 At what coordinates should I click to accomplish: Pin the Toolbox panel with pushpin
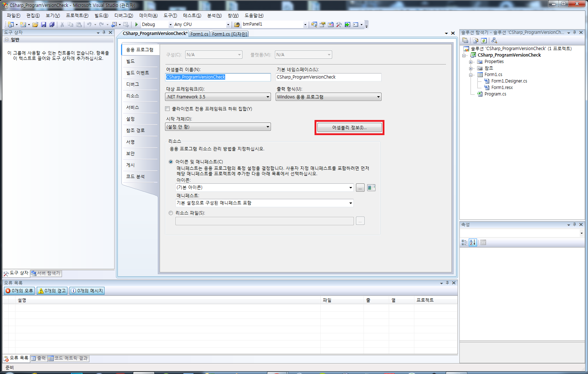coord(104,32)
